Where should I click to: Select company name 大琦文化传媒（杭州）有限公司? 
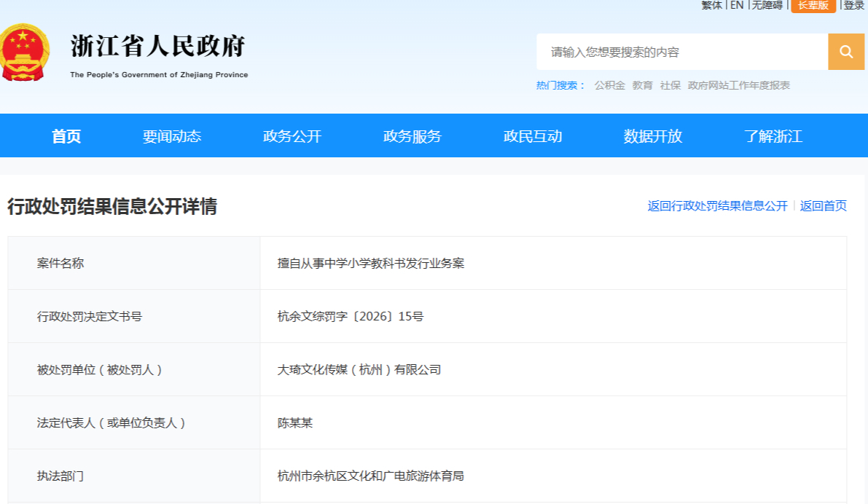[359, 369]
